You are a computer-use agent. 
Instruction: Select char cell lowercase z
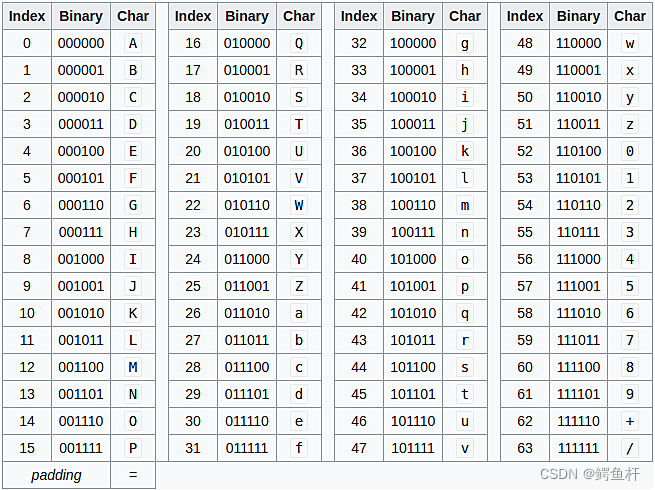click(630, 124)
